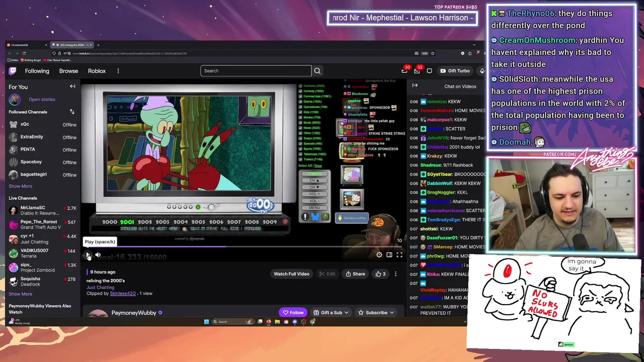Toggle Gameshows checkbox in clip
Image resolution: width=644 pixels, height=362 pixels.
tap(301, 107)
